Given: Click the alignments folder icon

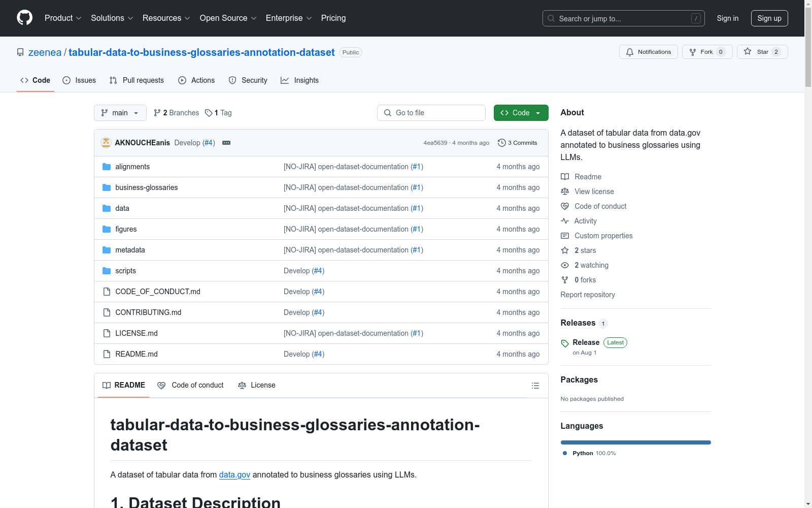Looking at the screenshot, I should point(107,167).
